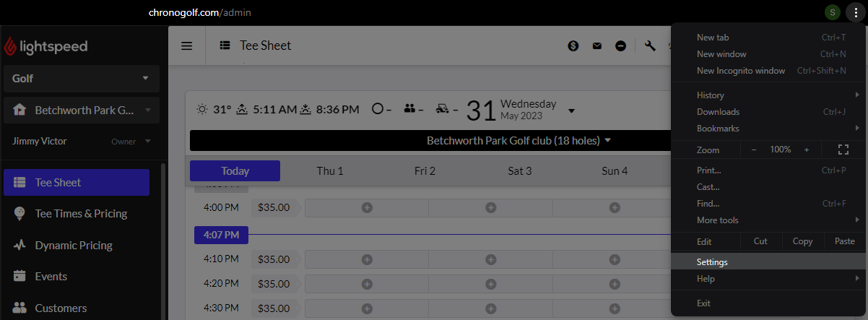868x320 pixels.
Task: Select Settings in the Chrome menu
Action: [712, 262]
